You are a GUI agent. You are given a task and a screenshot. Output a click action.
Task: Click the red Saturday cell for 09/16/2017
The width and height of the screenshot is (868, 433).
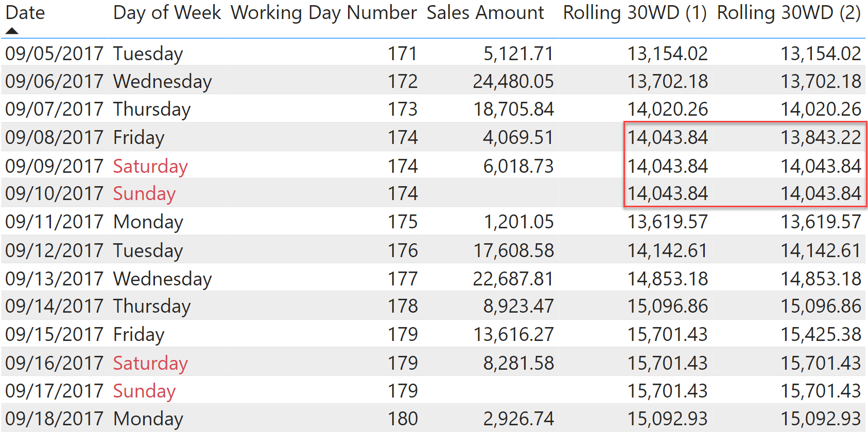pyautogui.click(x=150, y=363)
